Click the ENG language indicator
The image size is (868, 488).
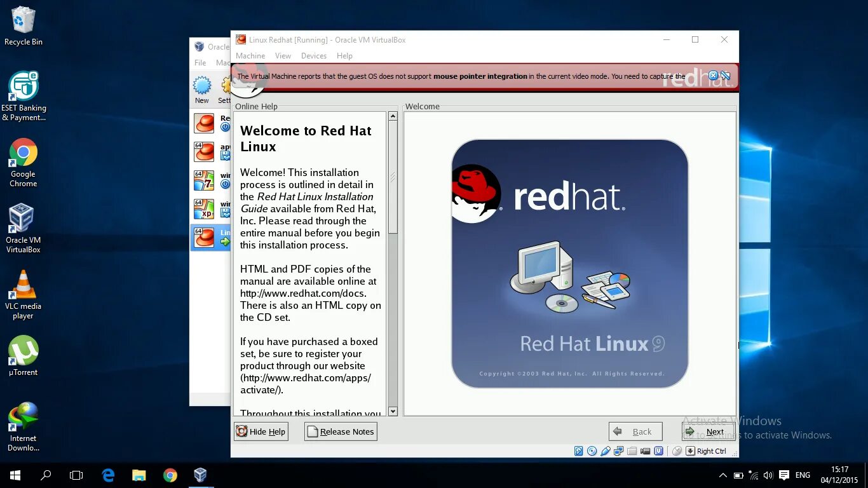click(x=803, y=475)
